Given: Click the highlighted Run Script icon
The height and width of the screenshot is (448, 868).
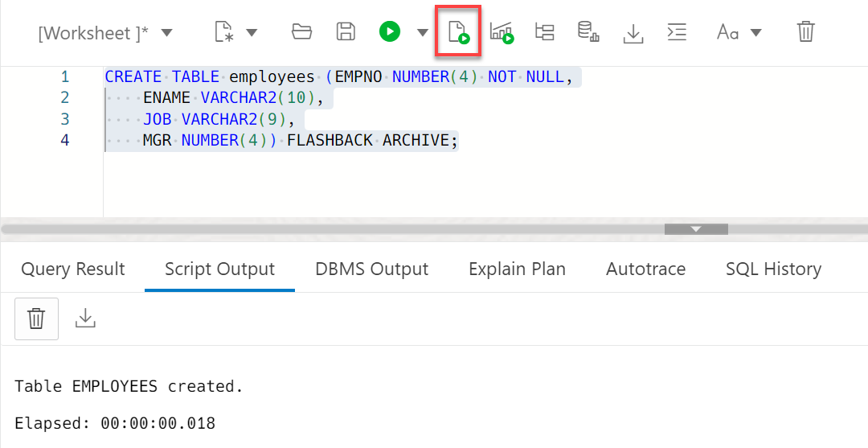Looking at the screenshot, I should click(459, 32).
